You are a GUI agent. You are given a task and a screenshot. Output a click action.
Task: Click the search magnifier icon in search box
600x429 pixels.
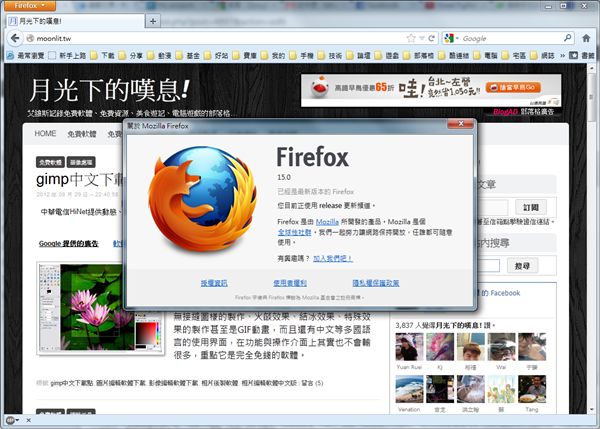coord(567,38)
